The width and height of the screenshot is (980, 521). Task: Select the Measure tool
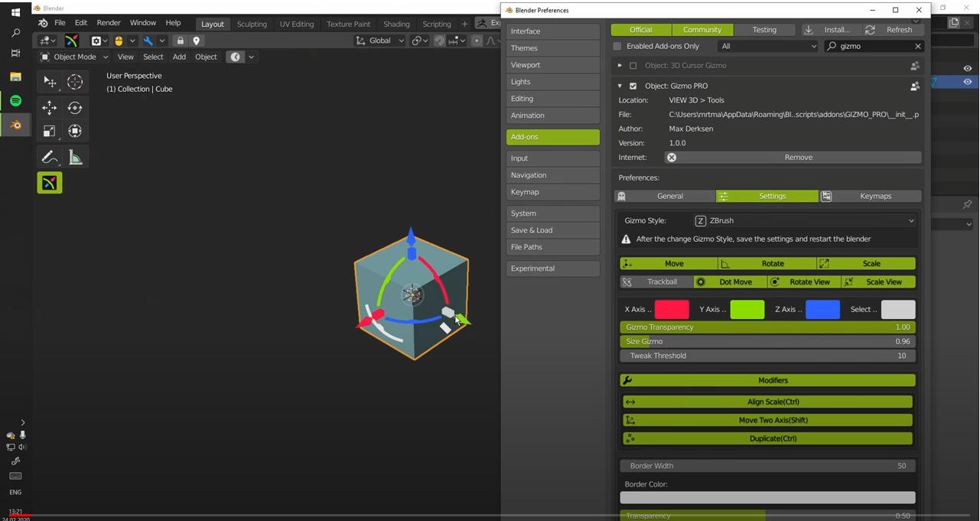[x=75, y=158]
